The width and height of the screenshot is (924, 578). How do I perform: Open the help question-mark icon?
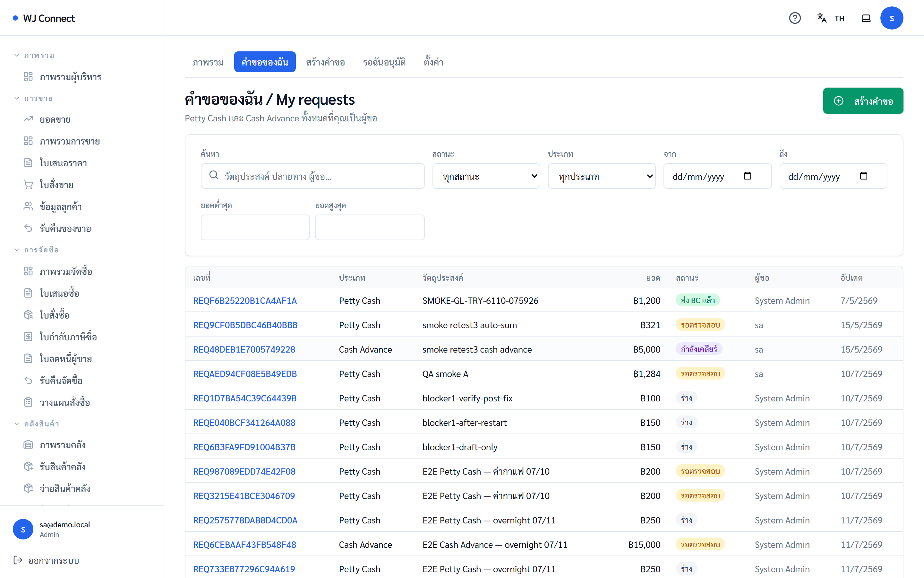795,18
